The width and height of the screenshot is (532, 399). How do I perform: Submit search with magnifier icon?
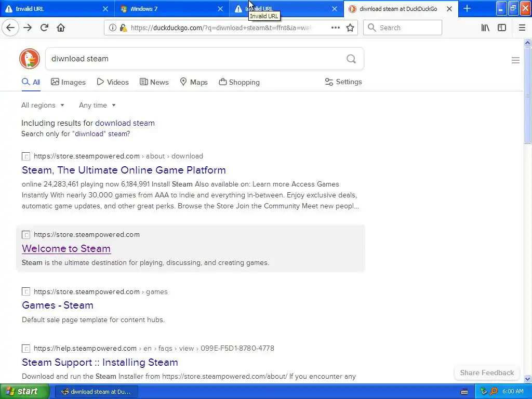(x=351, y=59)
